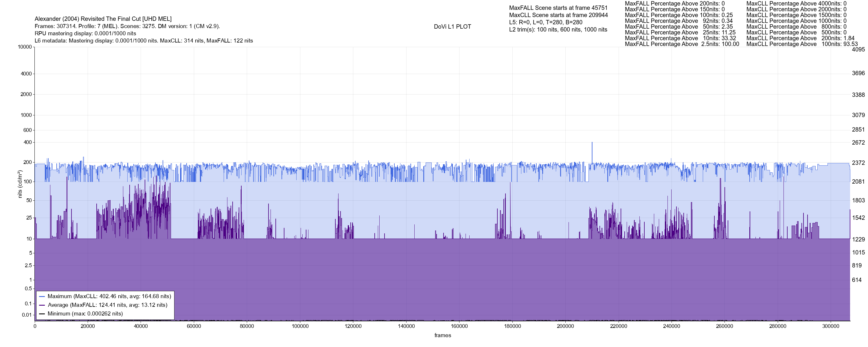Viewport: 868px width, 347px height.
Task: Click the L2 trim(s) info line
Action: 558,30
